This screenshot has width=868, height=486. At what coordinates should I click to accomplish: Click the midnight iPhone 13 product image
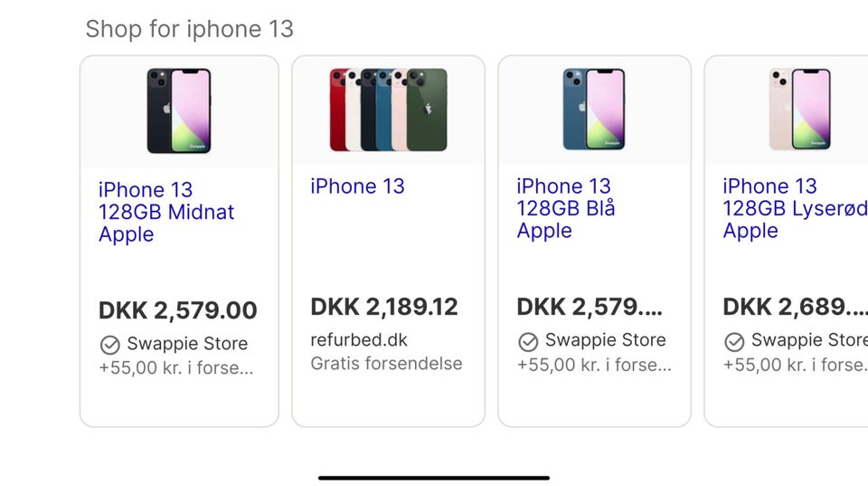(179, 110)
